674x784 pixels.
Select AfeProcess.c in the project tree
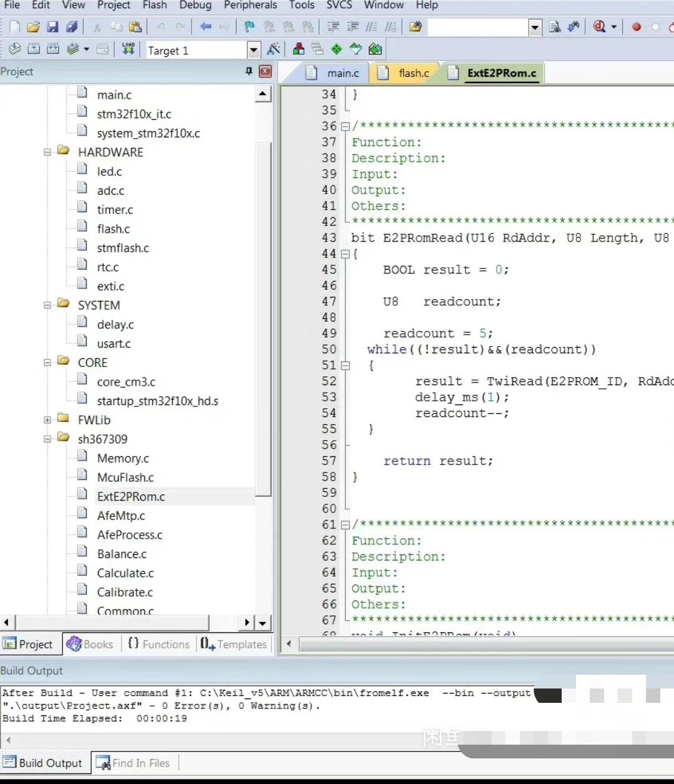[x=129, y=535]
